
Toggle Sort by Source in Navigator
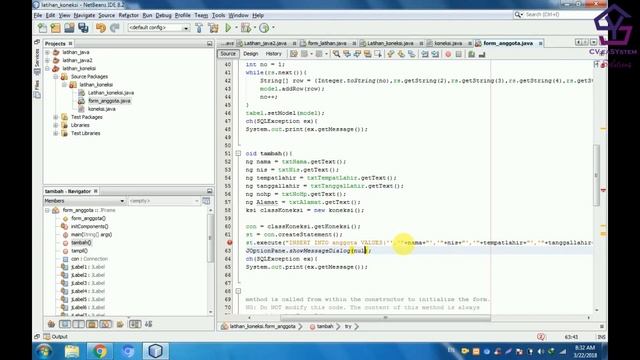coord(149,324)
